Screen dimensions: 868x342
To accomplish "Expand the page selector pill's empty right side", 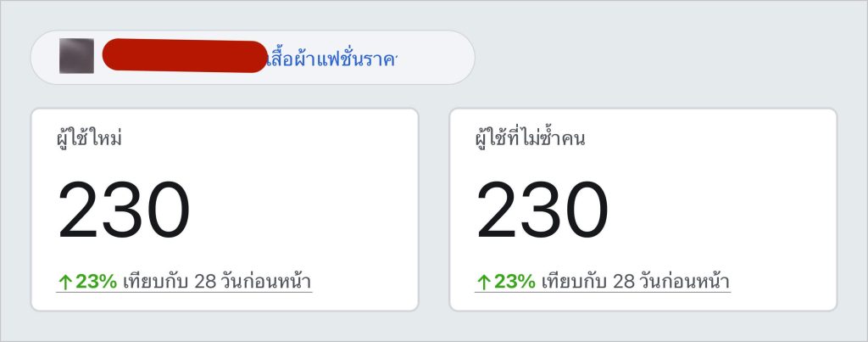I will tap(435, 58).
